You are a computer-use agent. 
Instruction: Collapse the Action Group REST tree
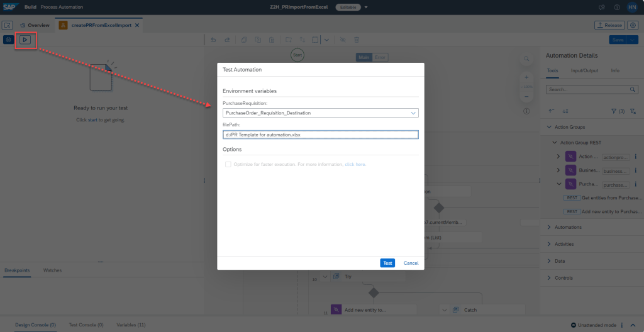[555, 142]
